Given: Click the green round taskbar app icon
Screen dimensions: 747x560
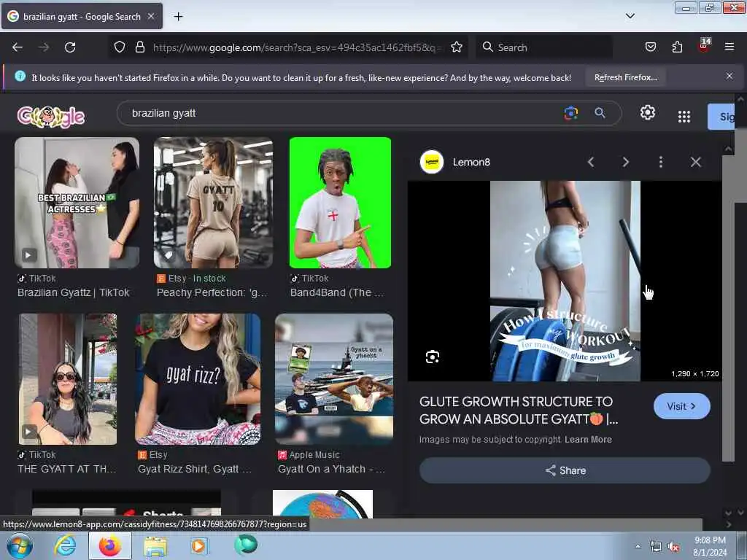Looking at the screenshot, I should [245, 545].
